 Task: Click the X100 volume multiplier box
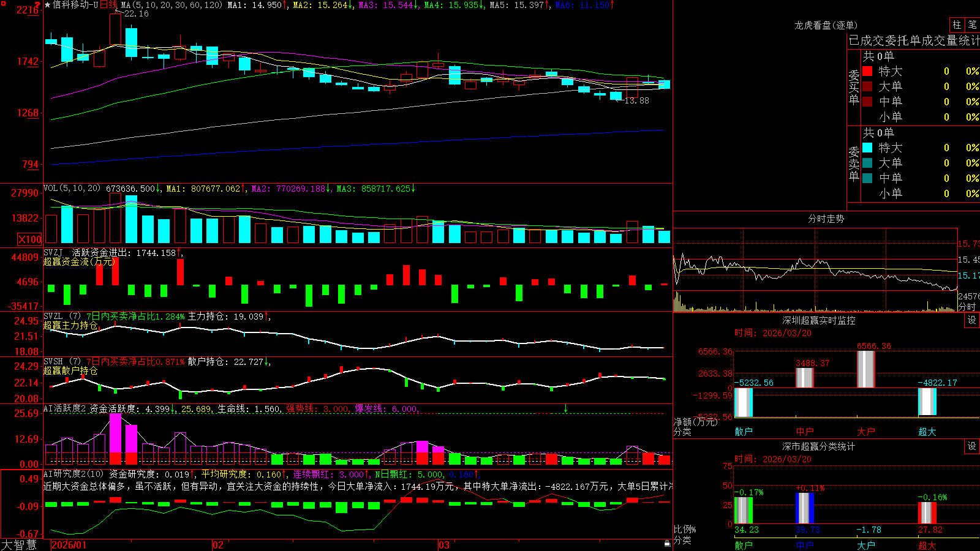[x=29, y=239]
